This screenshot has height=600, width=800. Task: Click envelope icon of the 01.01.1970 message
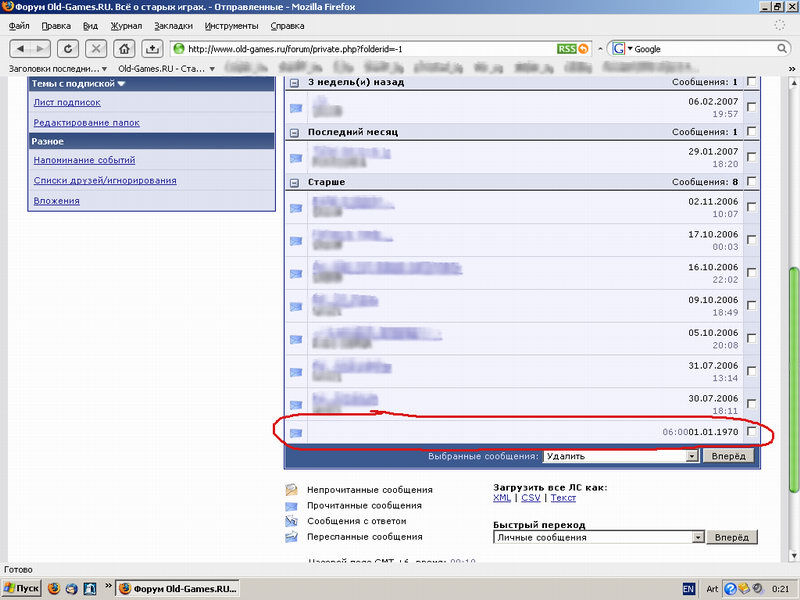296,432
